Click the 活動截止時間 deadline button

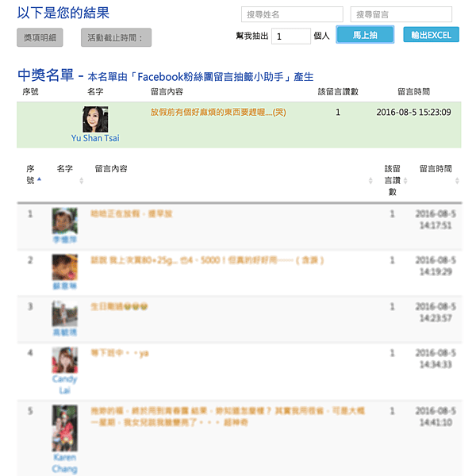point(116,37)
